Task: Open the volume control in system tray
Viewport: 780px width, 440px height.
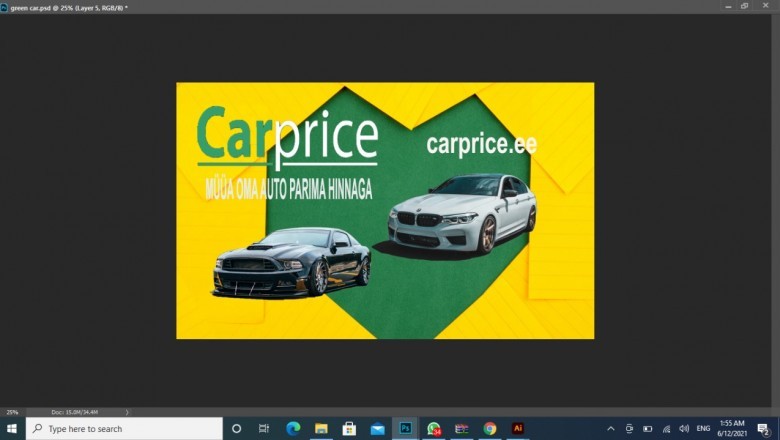Action: [x=684, y=428]
